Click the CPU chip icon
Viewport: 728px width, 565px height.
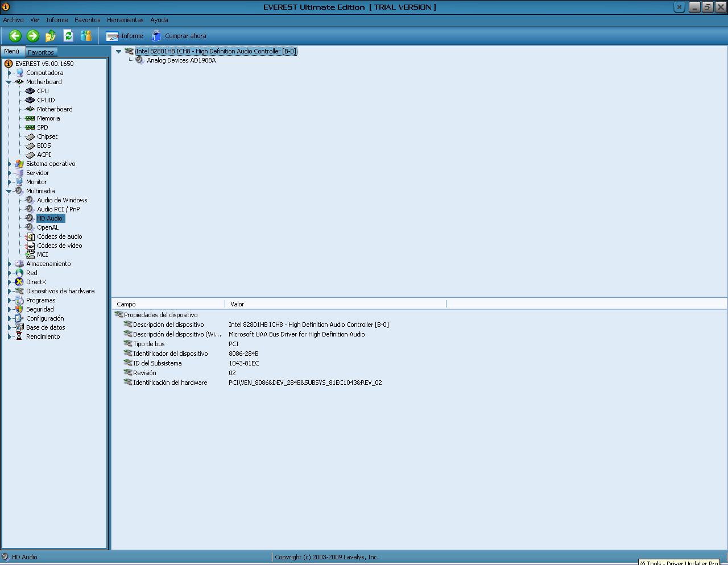tap(30, 91)
